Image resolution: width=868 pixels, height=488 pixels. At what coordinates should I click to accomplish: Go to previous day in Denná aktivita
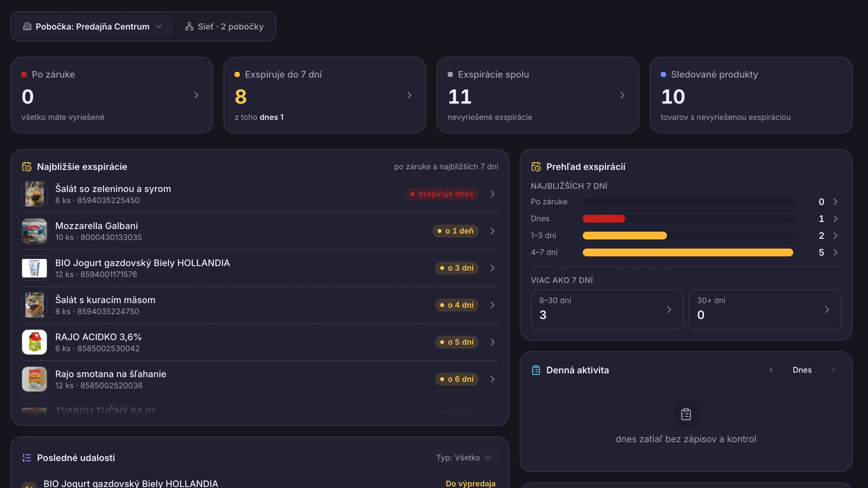tap(771, 370)
